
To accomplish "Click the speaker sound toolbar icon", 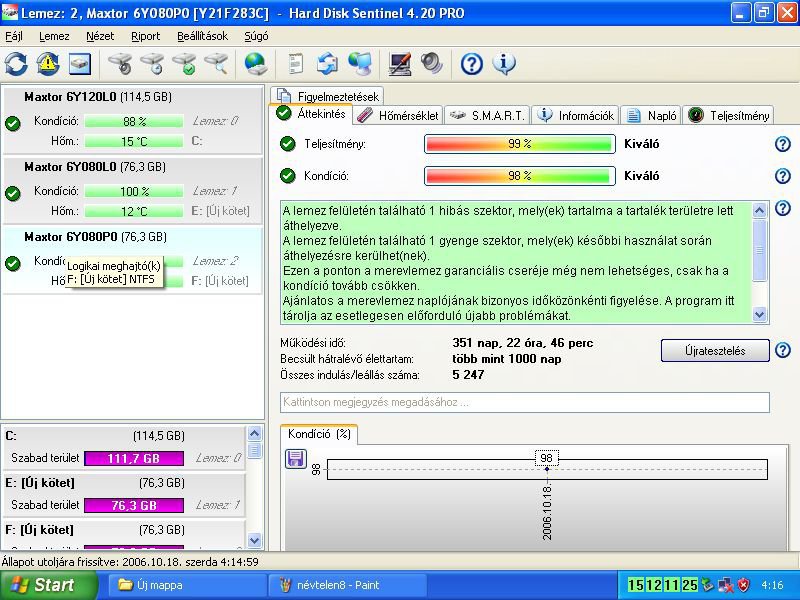I will click(x=432, y=64).
